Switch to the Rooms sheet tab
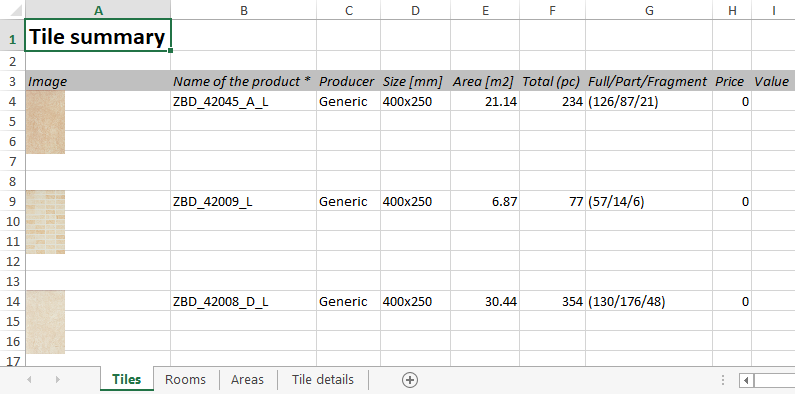 point(185,380)
